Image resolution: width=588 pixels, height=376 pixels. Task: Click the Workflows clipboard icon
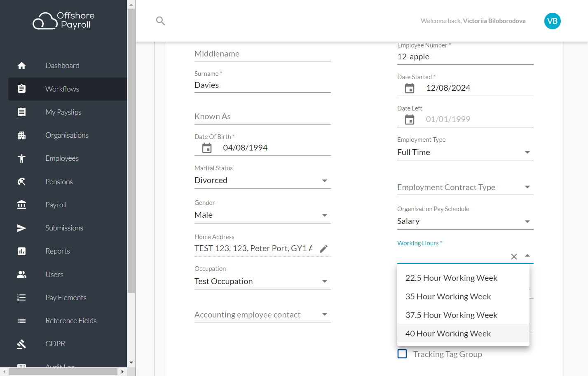coord(21,89)
